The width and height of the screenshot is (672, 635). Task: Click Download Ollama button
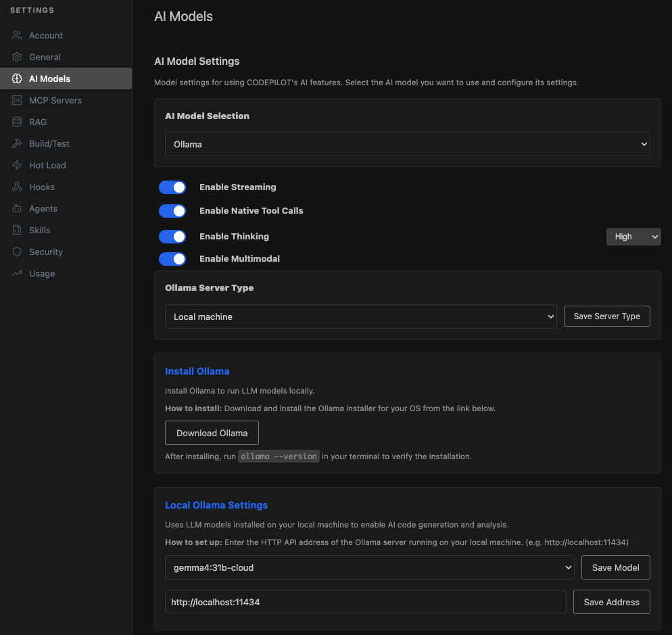212,433
